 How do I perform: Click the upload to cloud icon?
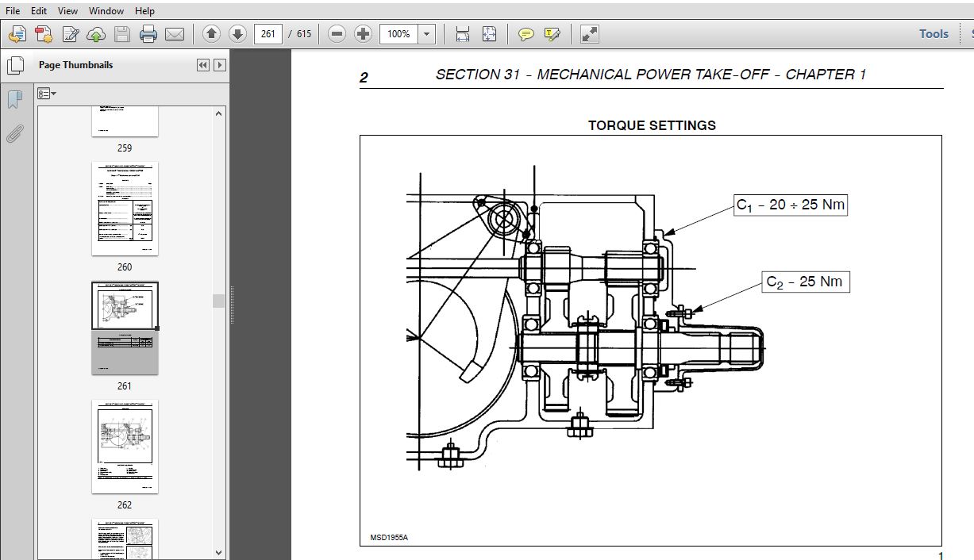click(x=96, y=34)
